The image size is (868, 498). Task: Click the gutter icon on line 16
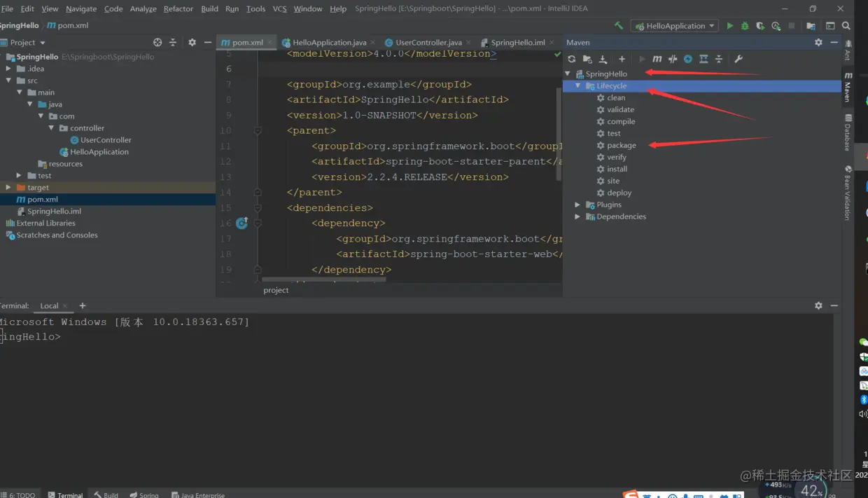coord(242,223)
